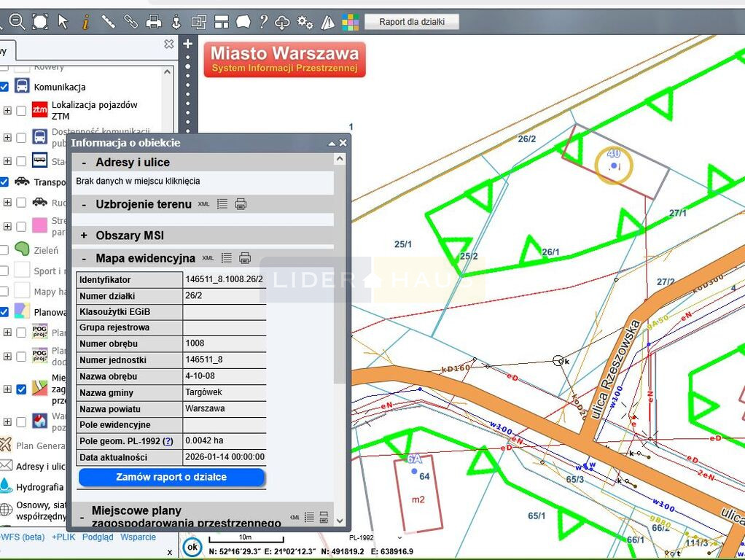The image size is (745, 560).
Task: Click the vertical zoom level slider dots
Action: pyautogui.click(x=187, y=95)
